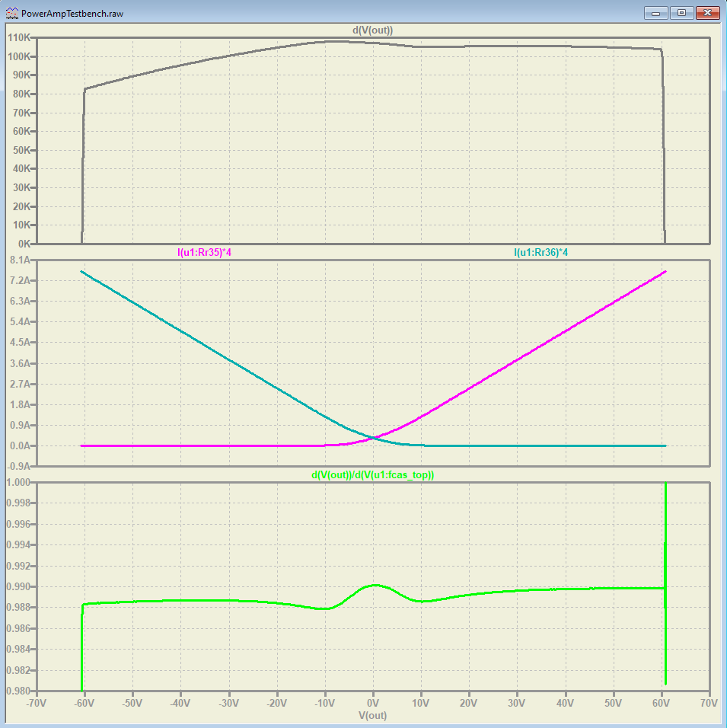Click the 0.980 tick on the bottom pane axis
This screenshot has height=728, width=727.
coord(18,691)
